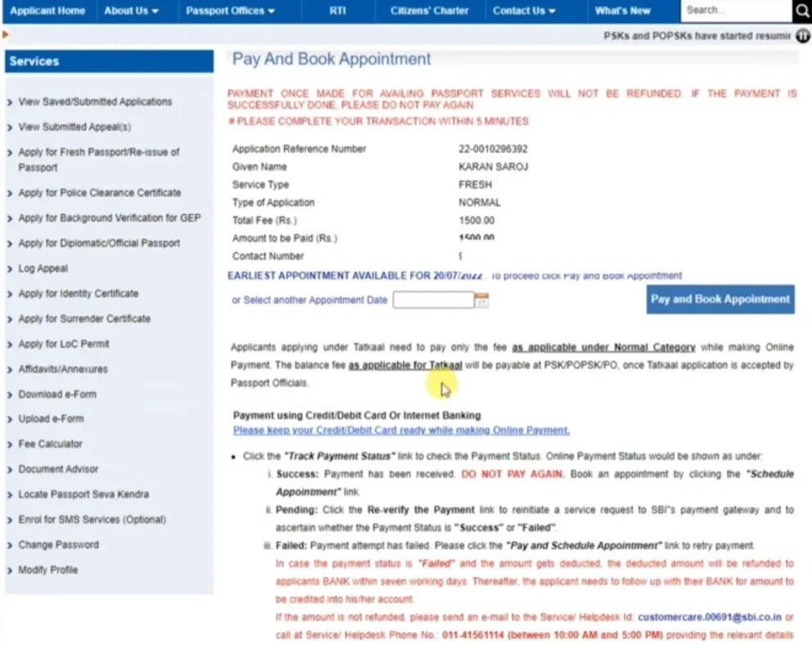Select the RTI menu item

pos(337,11)
